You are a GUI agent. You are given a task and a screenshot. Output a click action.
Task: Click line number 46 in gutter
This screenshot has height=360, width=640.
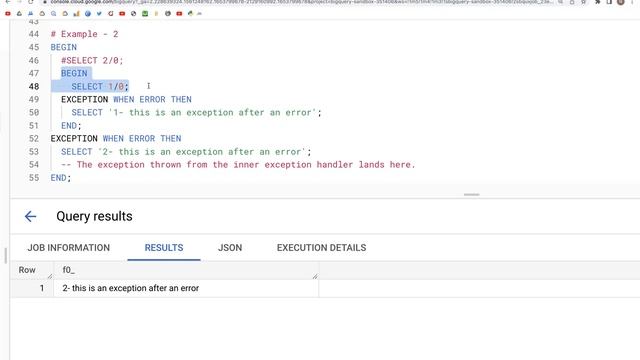click(x=34, y=60)
